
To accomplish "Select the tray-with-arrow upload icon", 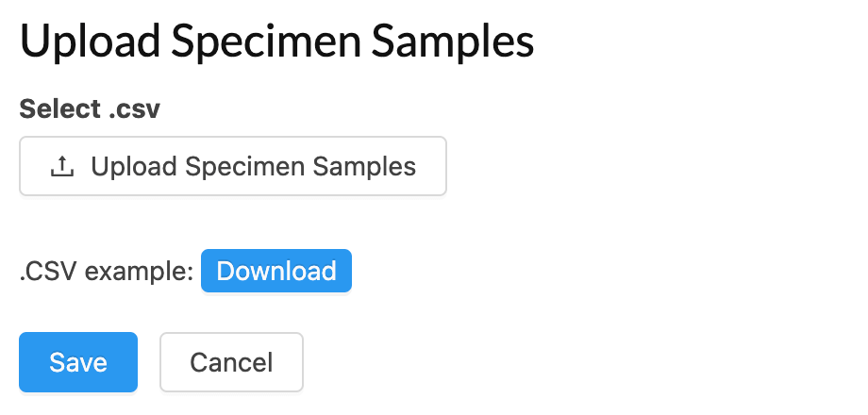I will 61,167.
